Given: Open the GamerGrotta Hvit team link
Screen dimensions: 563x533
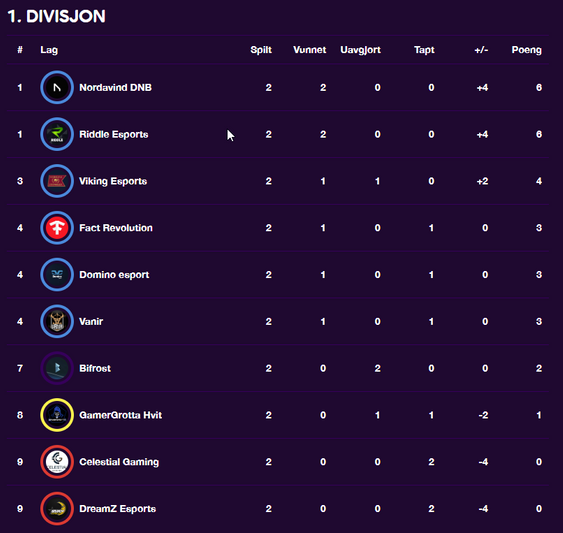Looking at the screenshot, I should [x=120, y=415].
